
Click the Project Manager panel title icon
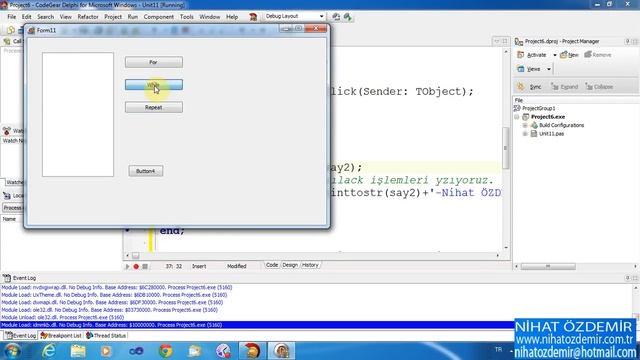click(x=519, y=41)
